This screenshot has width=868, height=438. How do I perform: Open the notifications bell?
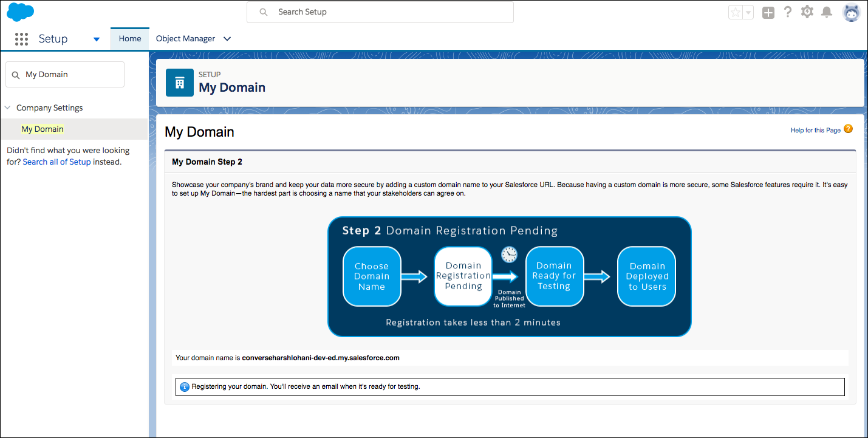(826, 12)
